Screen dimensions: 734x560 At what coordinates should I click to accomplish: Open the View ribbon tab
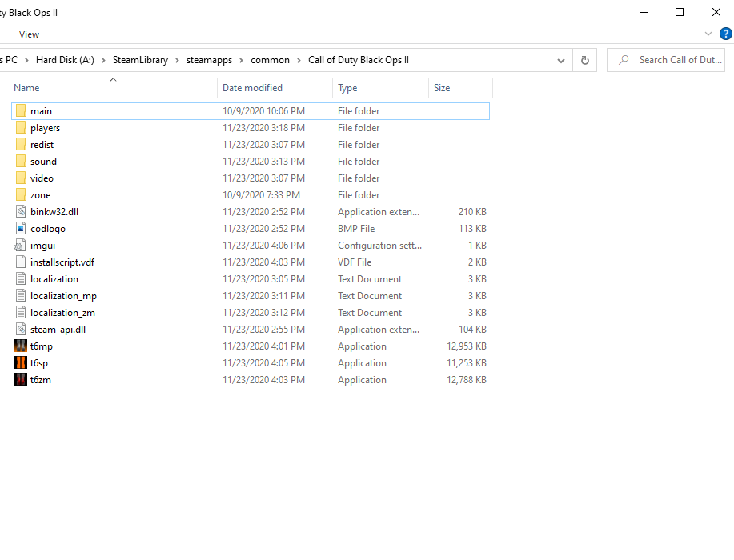29,34
